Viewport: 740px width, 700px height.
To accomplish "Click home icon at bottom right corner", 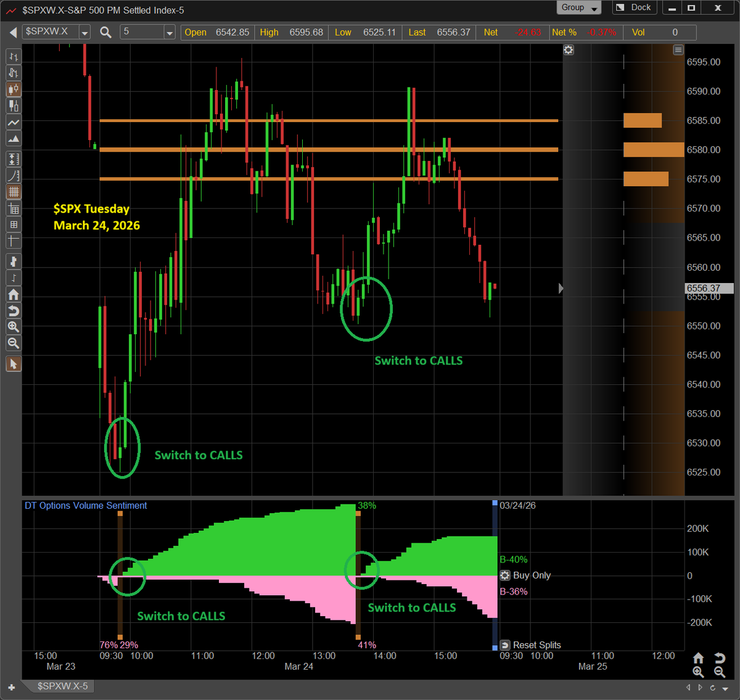I will (x=698, y=658).
